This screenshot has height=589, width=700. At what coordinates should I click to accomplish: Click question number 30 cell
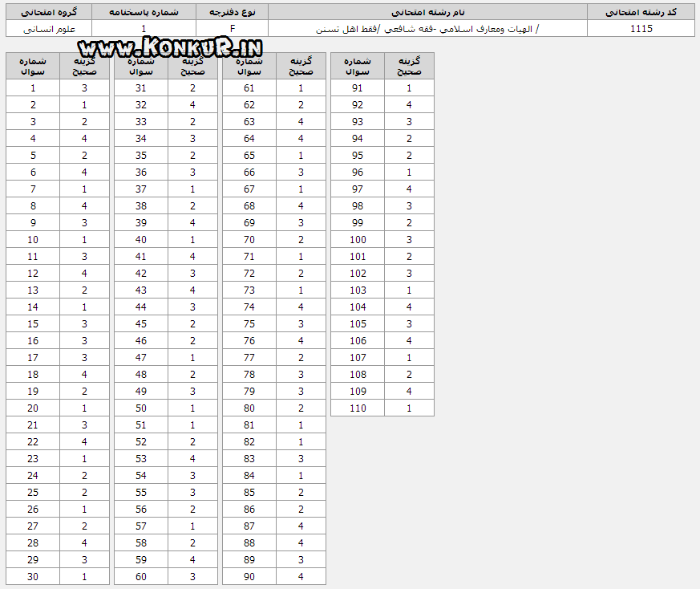(33, 576)
